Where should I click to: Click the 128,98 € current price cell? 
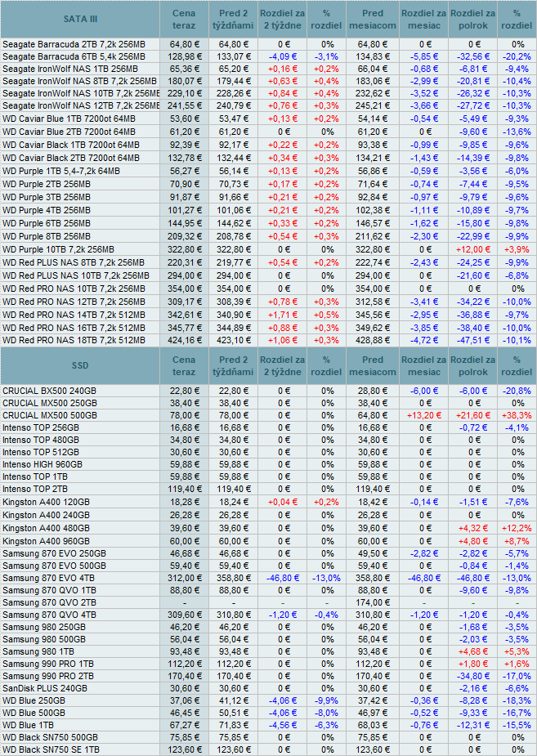184,56
